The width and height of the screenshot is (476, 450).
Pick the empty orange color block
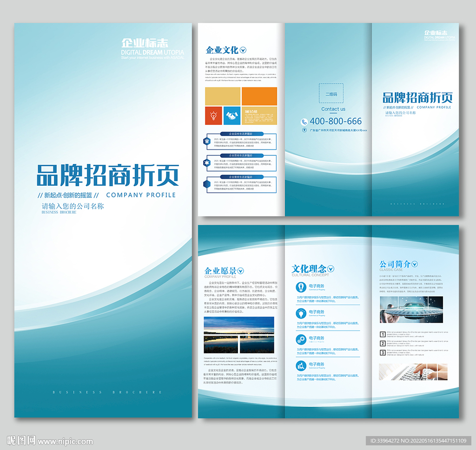[x=259, y=96]
